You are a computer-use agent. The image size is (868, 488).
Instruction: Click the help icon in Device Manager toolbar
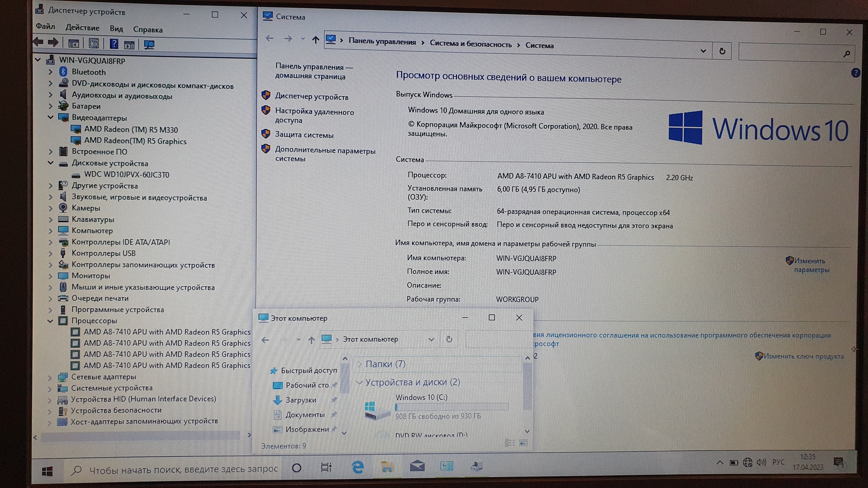[114, 44]
